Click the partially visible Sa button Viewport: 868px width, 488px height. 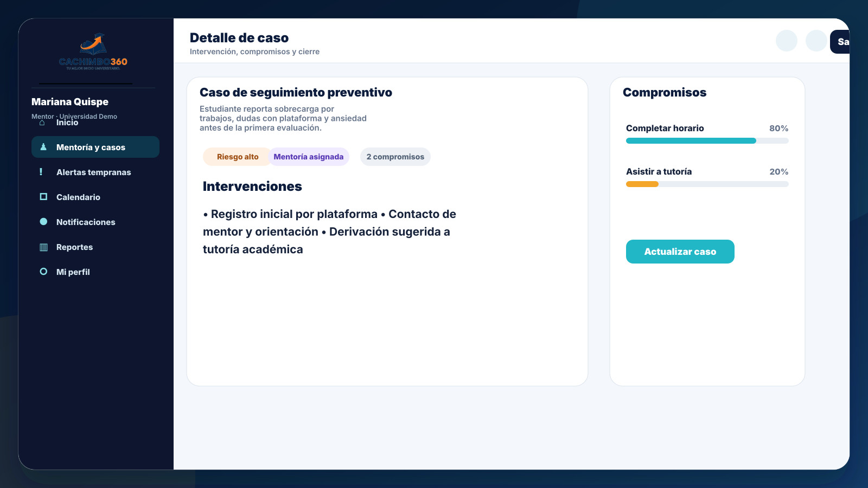pos(840,42)
